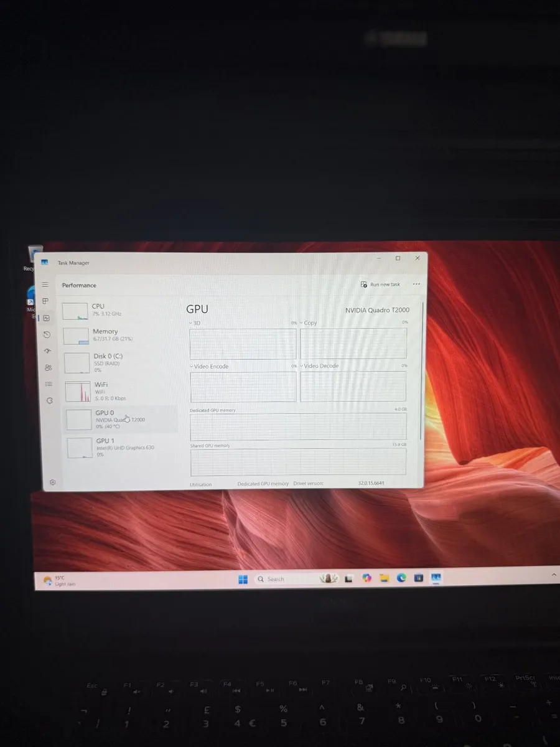Select the Recycle Bin desktop icon
The height and width of the screenshot is (747, 560).
(32, 258)
